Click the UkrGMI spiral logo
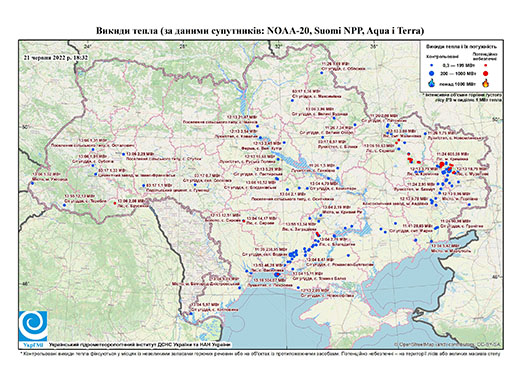Viewport: 520px width, 368px height. [33, 326]
